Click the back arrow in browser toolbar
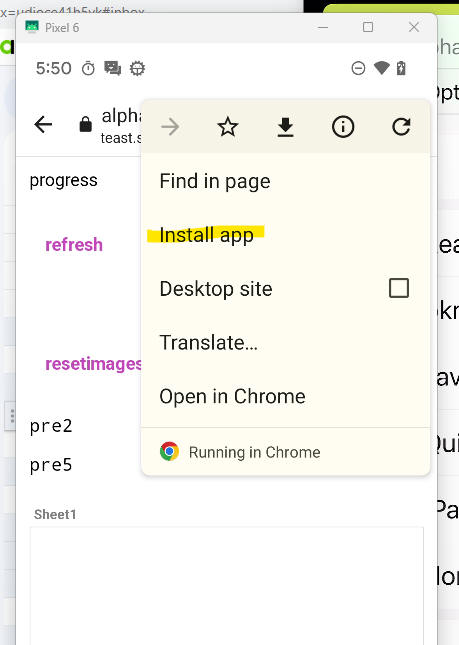The height and width of the screenshot is (645, 459). [x=43, y=124]
